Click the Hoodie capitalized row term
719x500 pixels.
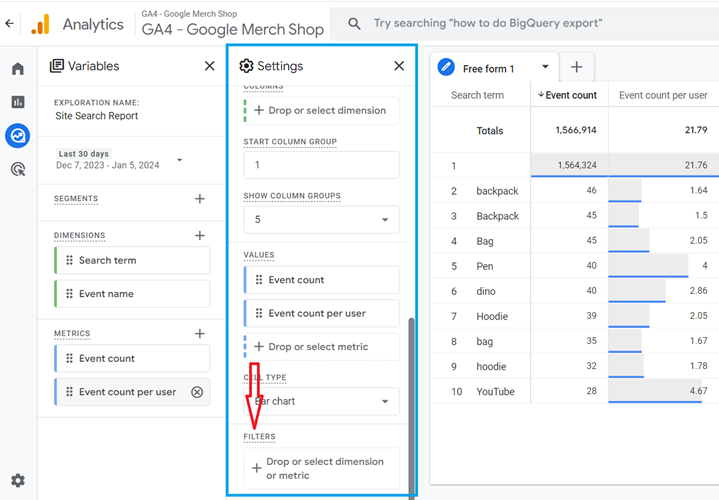(x=492, y=317)
